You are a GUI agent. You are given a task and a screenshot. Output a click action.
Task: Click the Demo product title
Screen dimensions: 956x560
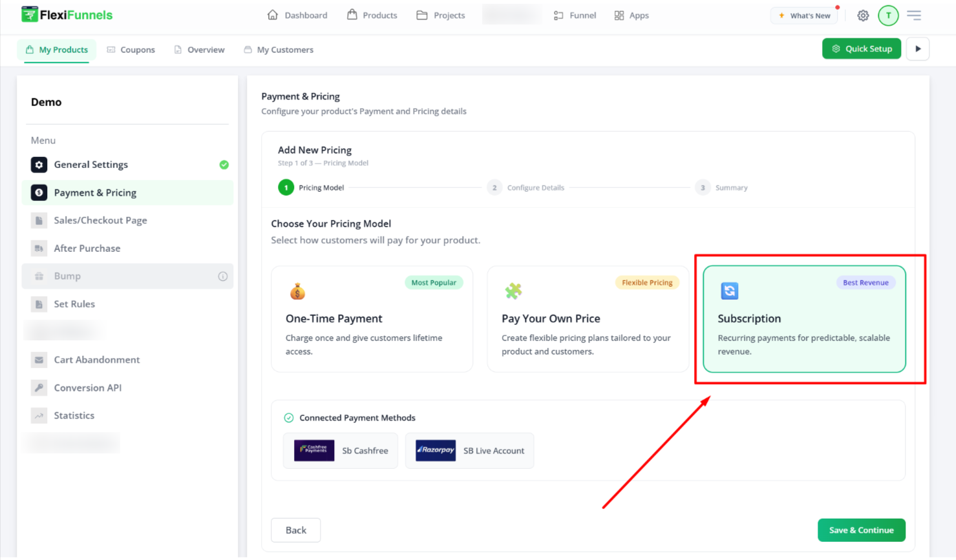(47, 102)
